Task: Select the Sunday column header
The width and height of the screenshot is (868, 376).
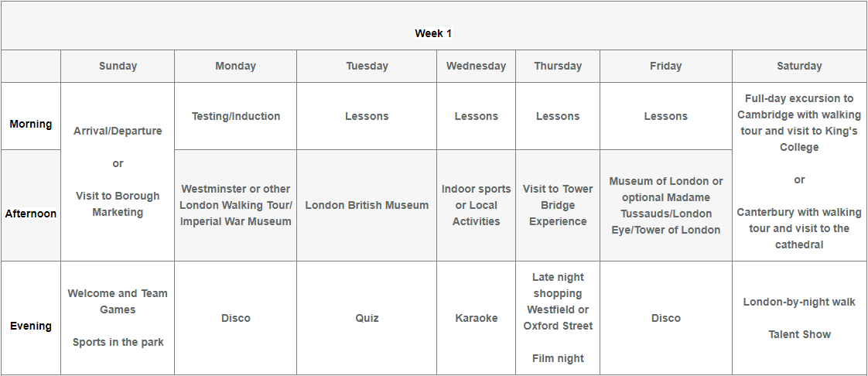Action: pyautogui.click(x=118, y=67)
